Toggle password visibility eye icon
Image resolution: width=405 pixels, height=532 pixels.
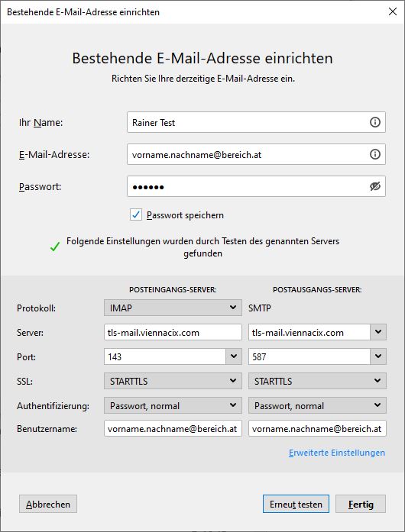pyautogui.click(x=374, y=186)
